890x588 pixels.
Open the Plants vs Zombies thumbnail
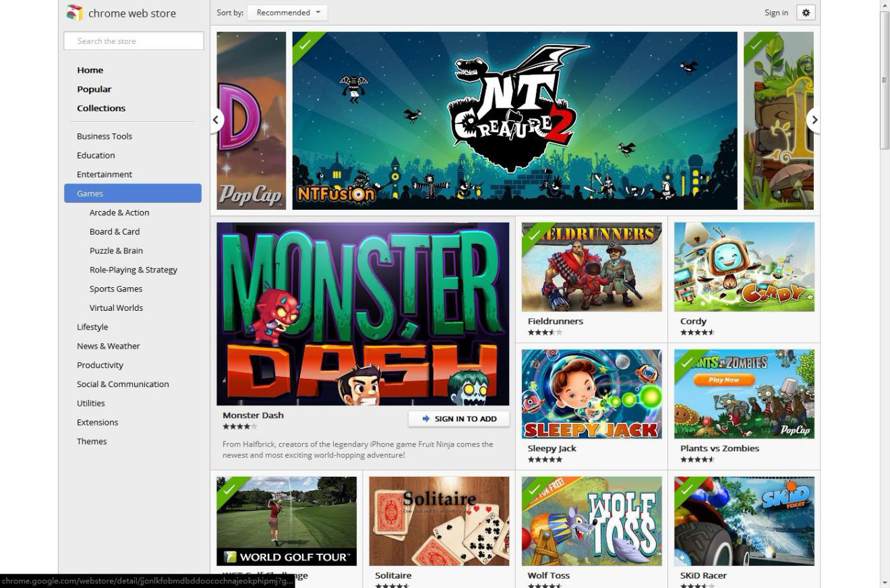744,394
